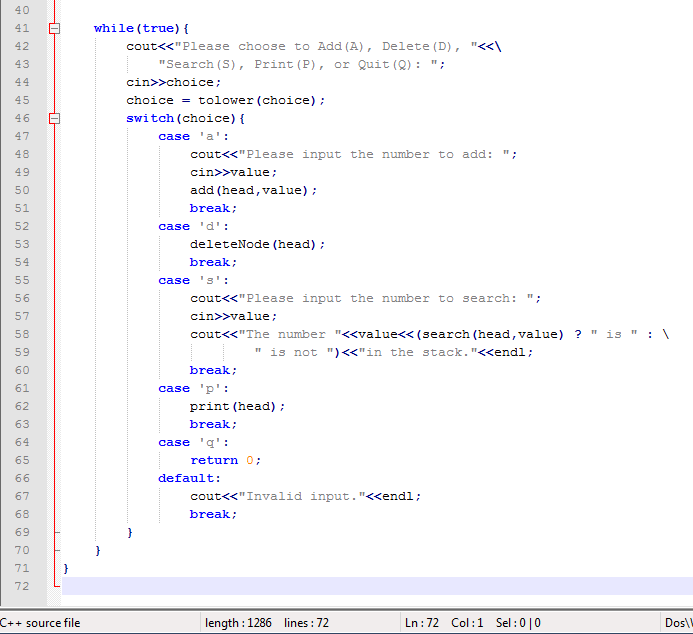This screenshot has height=634, width=693.
Task: Collapse the switch(choice) block fold marker
Action: (x=54, y=118)
